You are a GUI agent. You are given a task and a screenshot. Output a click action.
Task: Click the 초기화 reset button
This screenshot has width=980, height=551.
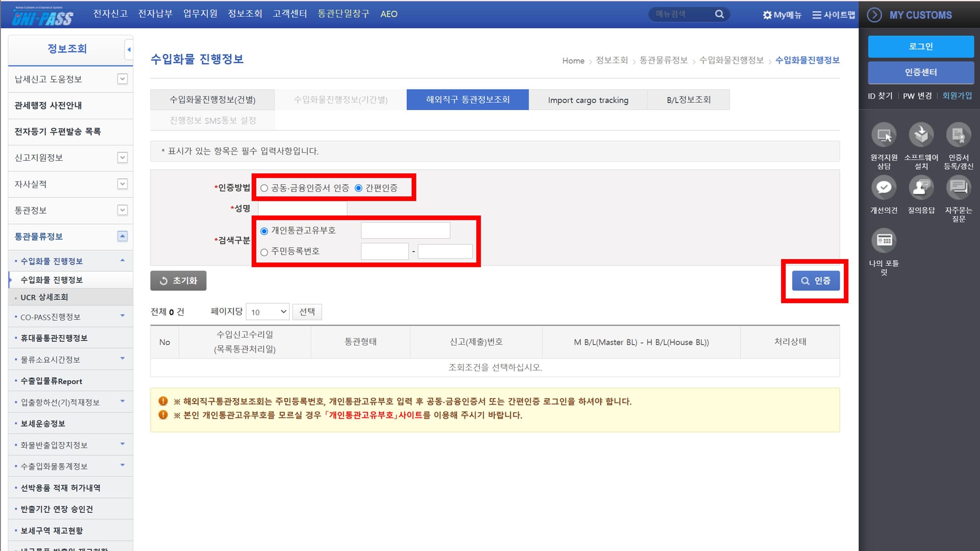pos(178,281)
